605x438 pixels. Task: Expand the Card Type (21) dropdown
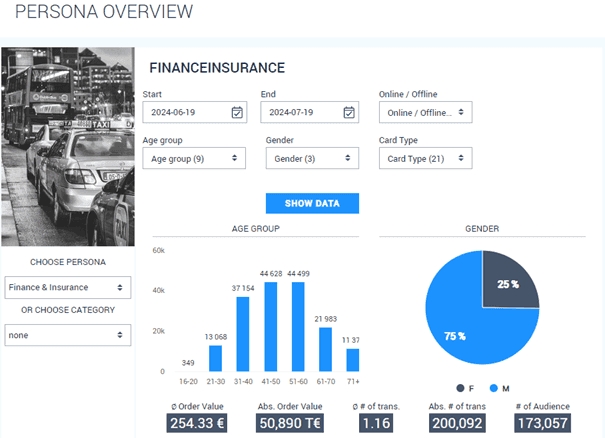425,158
